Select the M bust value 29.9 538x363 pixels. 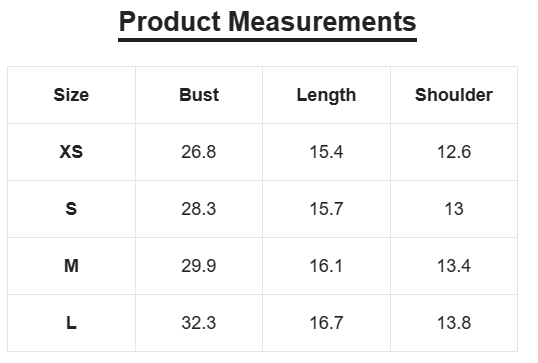pyautogui.click(x=199, y=266)
